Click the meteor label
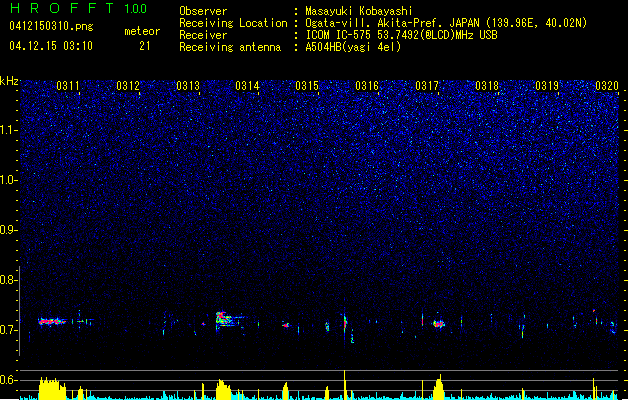 point(142,31)
